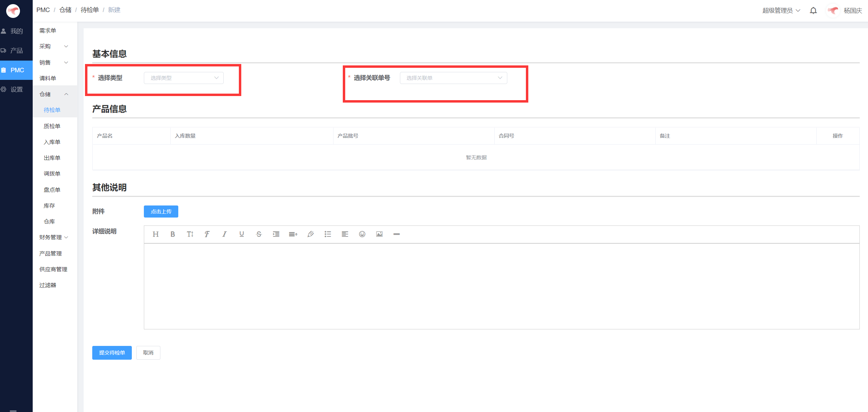Viewport: 868px width, 412px height.
Task: Click the underline icon in editor
Action: (242, 234)
